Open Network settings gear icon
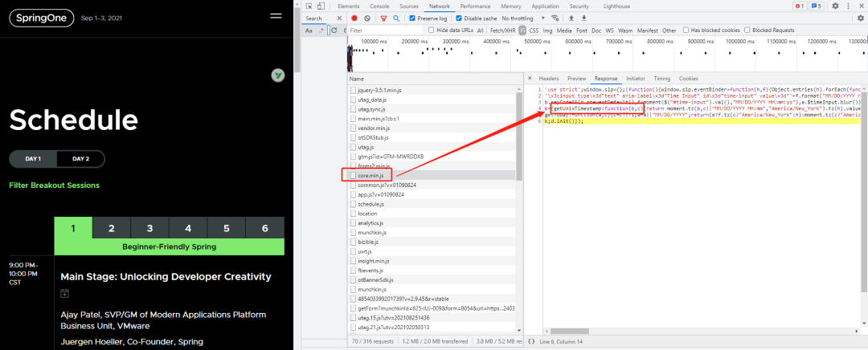The width and height of the screenshot is (868, 350). (x=860, y=18)
